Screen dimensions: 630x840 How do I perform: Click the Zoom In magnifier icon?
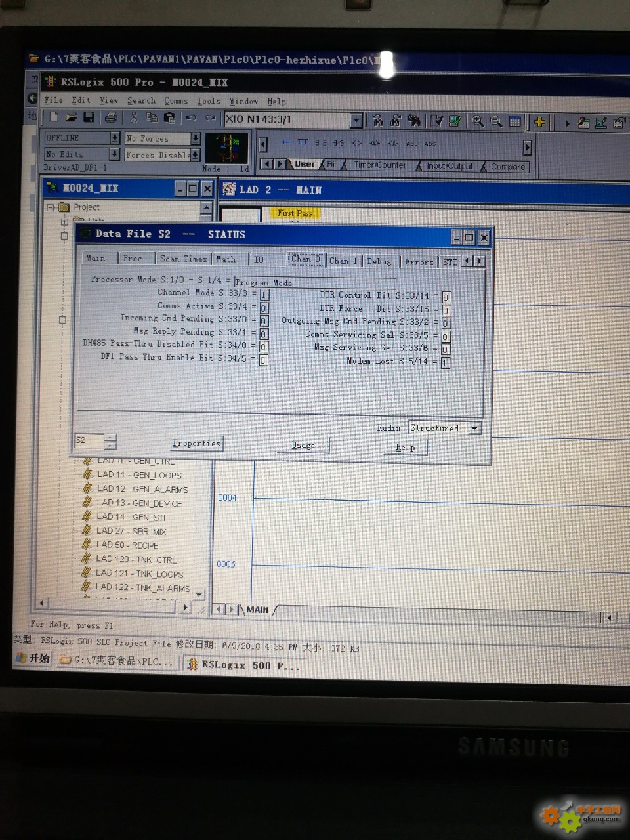pyautogui.click(x=478, y=121)
